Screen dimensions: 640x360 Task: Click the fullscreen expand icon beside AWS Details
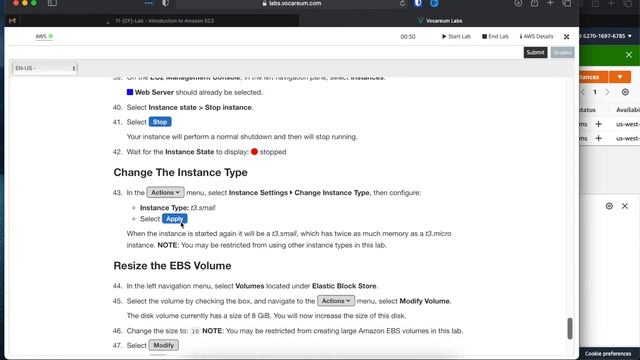point(567,37)
